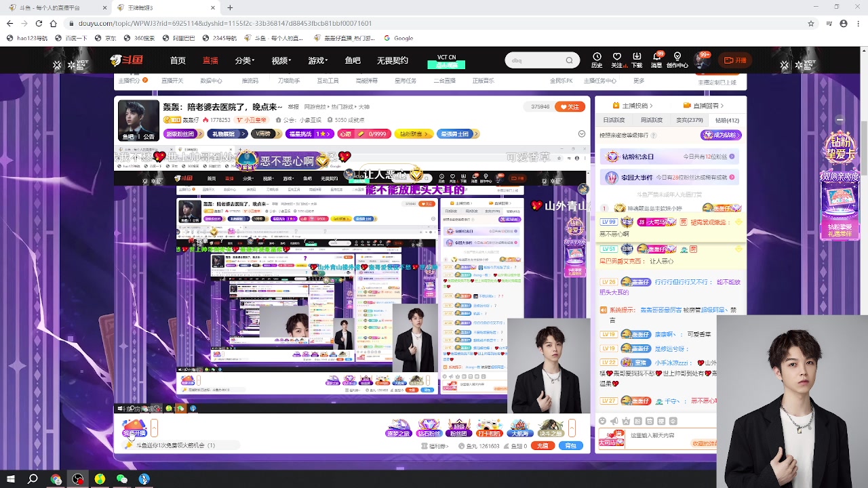
Task: Open the Chrome icon in the taskbar
Action: pyautogui.click(x=56, y=479)
